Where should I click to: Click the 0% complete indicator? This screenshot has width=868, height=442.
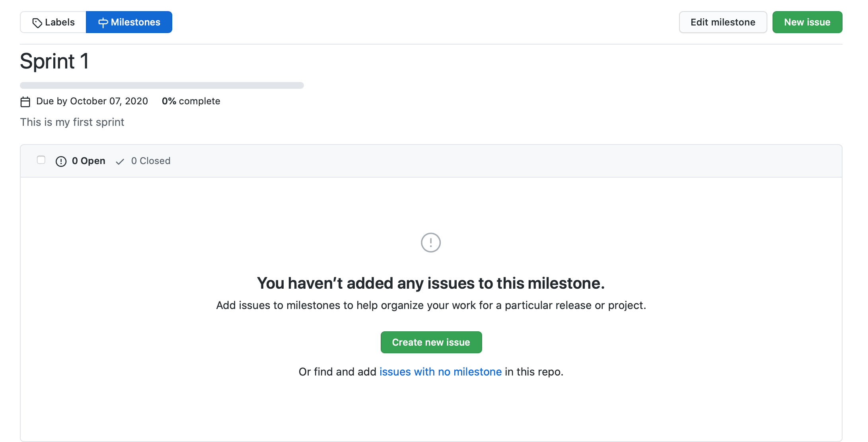pyautogui.click(x=191, y=101)
